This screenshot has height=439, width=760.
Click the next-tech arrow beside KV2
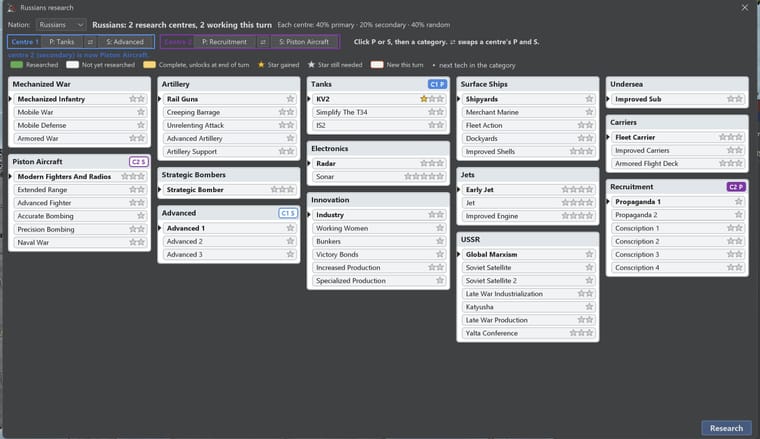pos(309,99)
